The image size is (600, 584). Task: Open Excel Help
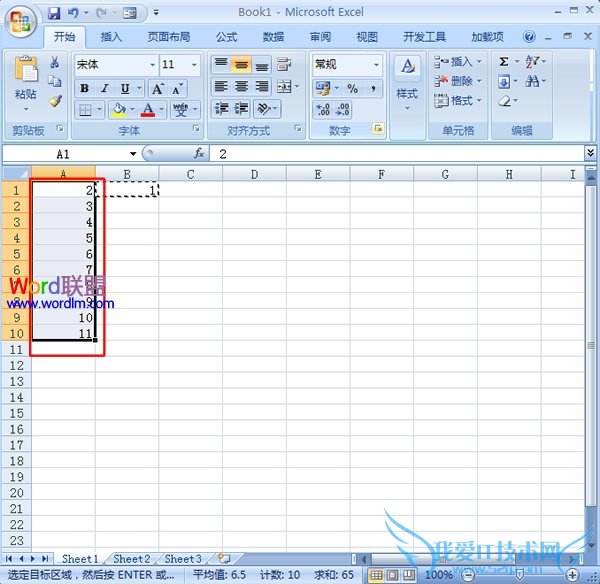click(x=529, y=37)
